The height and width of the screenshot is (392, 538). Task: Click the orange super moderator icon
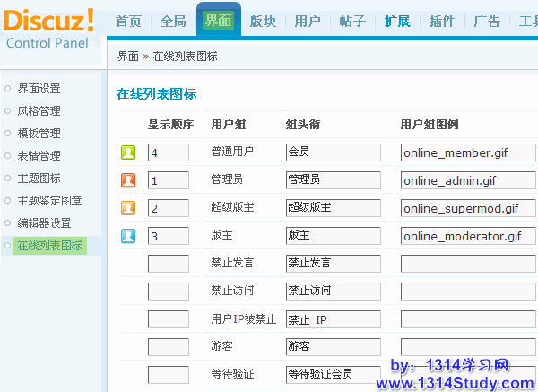pyautogui.click(x=128, y=208)
